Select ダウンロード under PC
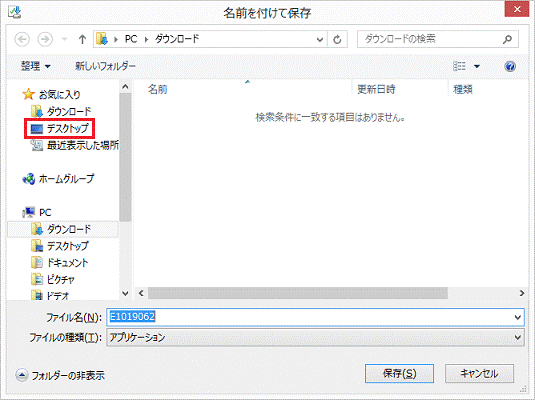Image resolution: width=535 pixels, height=400 pixels. pyautogui.click(x=69, y=229)
